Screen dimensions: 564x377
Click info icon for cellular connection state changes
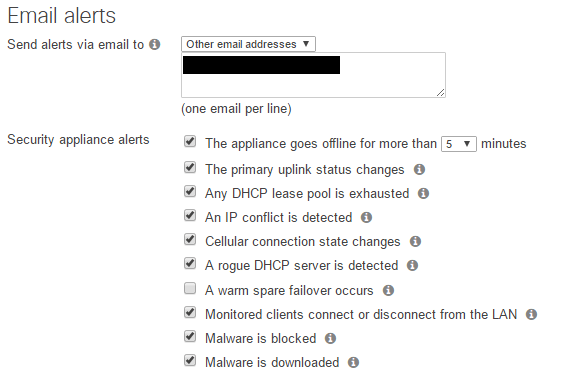[x=415, y=241]
